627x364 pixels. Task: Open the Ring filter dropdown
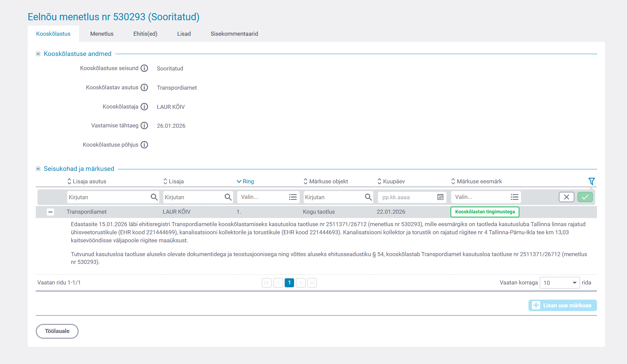(268, 197)
